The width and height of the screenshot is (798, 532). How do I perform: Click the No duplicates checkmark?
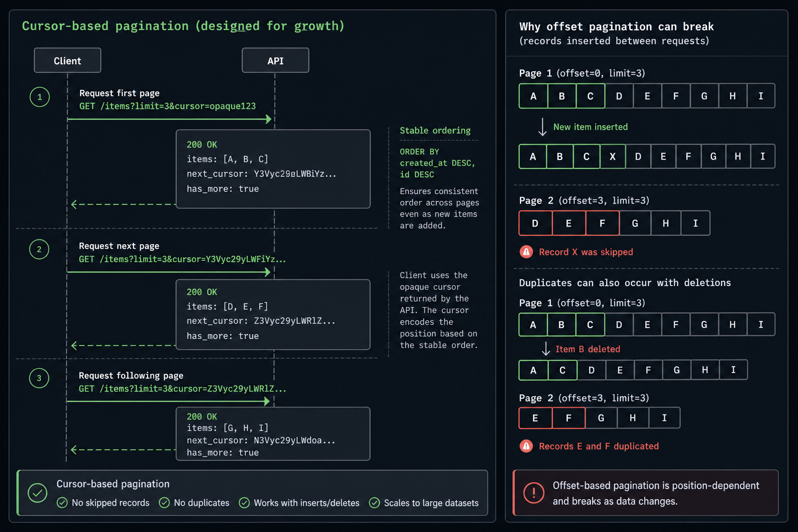[x=164, y=502]
